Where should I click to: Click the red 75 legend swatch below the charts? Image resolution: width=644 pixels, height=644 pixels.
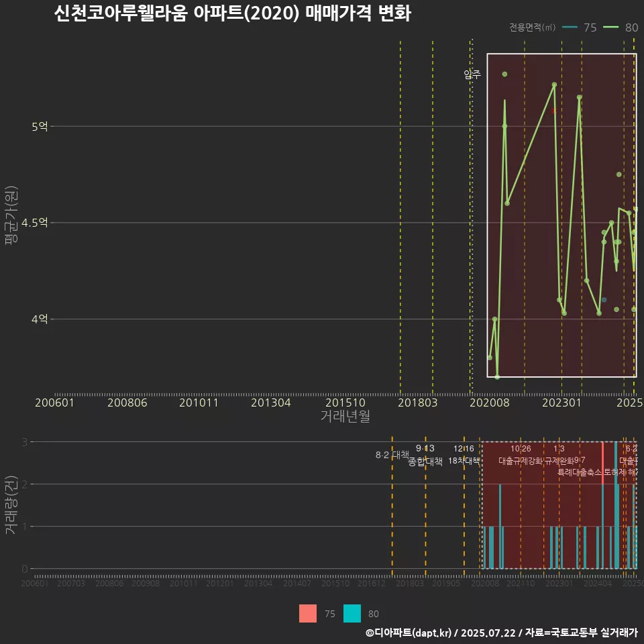(x=308, y=613)
